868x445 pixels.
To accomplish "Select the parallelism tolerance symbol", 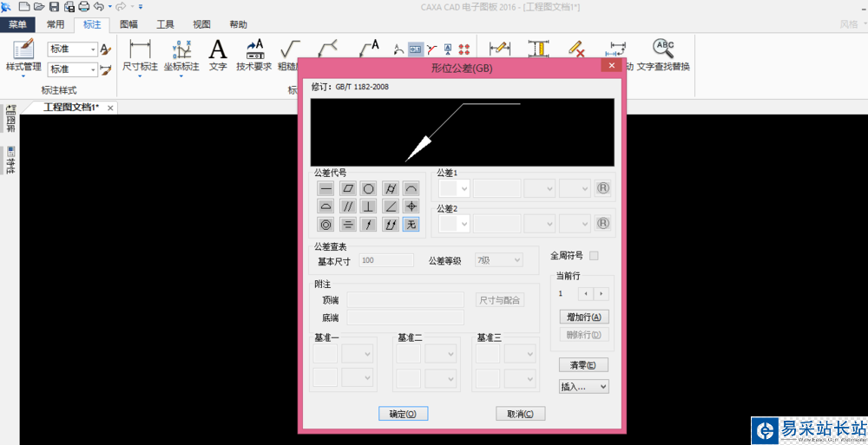I will (347, 206).
